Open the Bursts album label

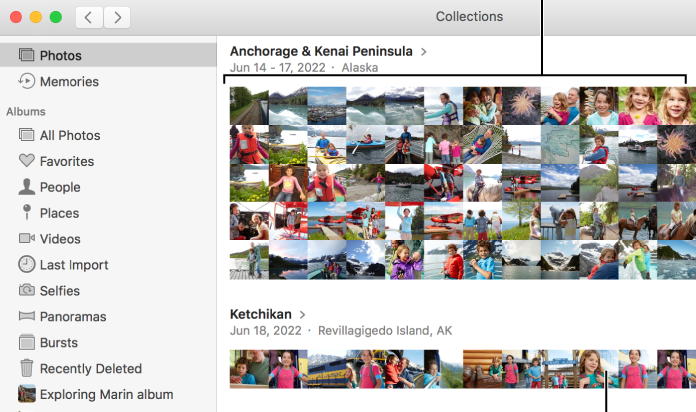[x=59, y=342]
